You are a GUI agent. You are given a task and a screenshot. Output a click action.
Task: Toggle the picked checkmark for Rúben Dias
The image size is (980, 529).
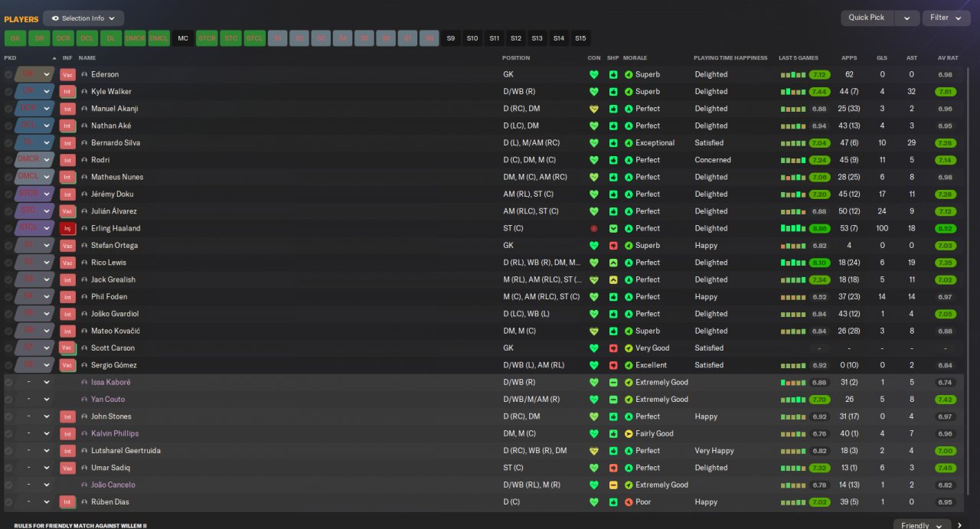click(x=8, y=502)
